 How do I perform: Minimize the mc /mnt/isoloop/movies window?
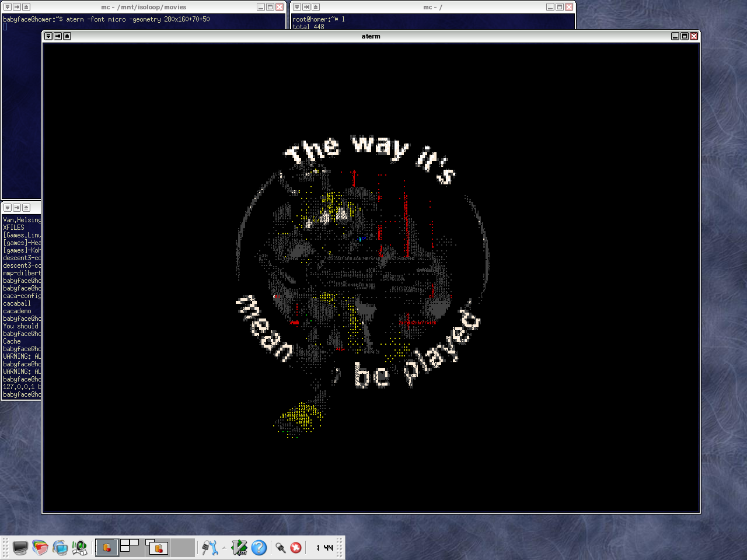point(261,7)
